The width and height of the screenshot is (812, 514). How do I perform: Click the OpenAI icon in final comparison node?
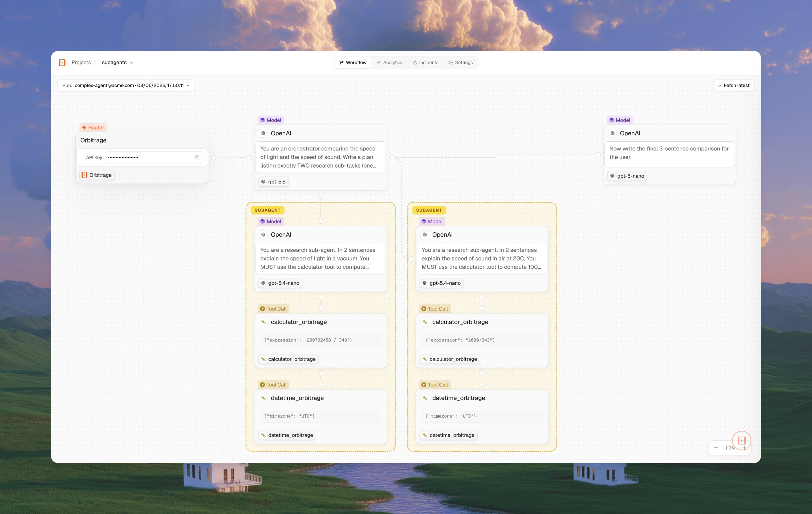pyautogui.click(x=612, y=133)
